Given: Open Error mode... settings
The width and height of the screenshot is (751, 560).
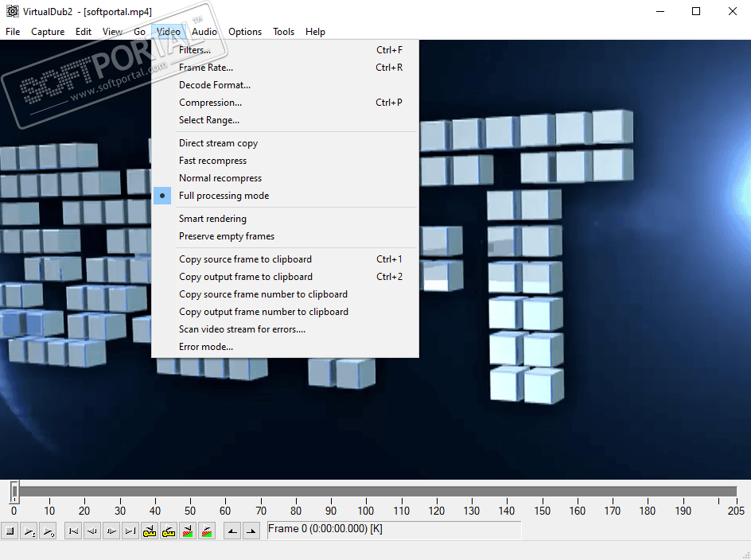Looking at the screenshot, I should tap(285, 347).
